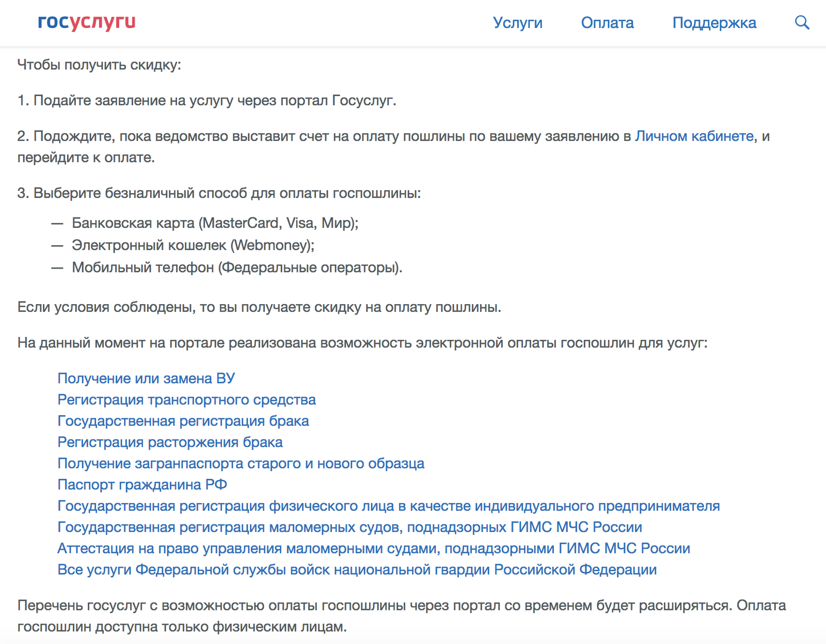
Task: Open Регистрация транспортного средства link
Action: click(186, 399)
